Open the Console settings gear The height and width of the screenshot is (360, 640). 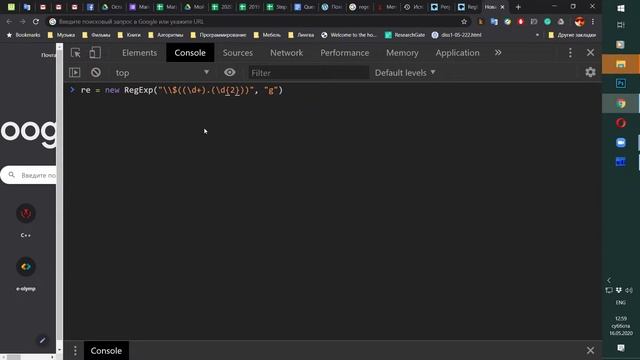(590, 72)
